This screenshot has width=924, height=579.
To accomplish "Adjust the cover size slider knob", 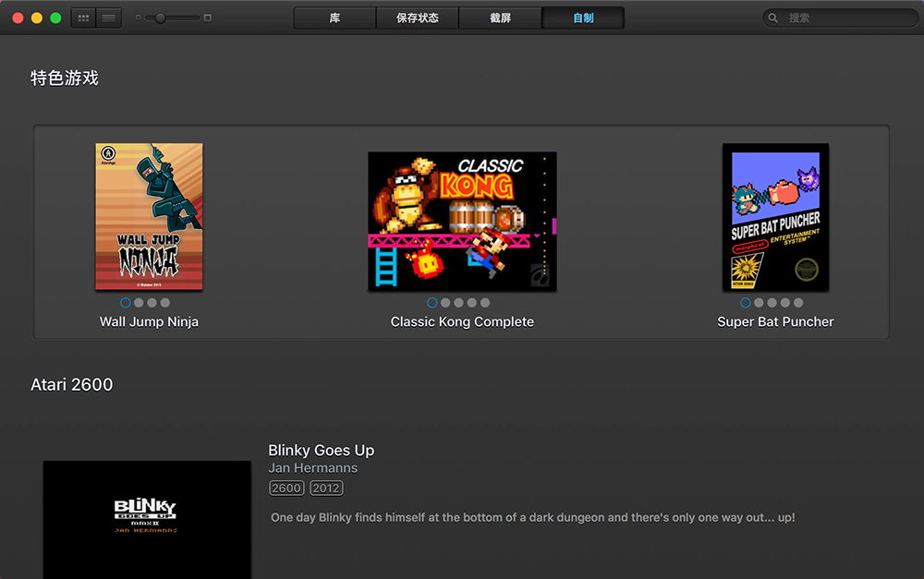I will (160, 18).
